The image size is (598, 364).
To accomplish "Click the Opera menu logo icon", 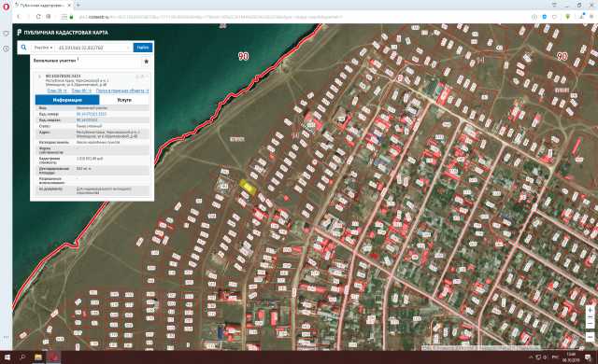I will point(6,7).
